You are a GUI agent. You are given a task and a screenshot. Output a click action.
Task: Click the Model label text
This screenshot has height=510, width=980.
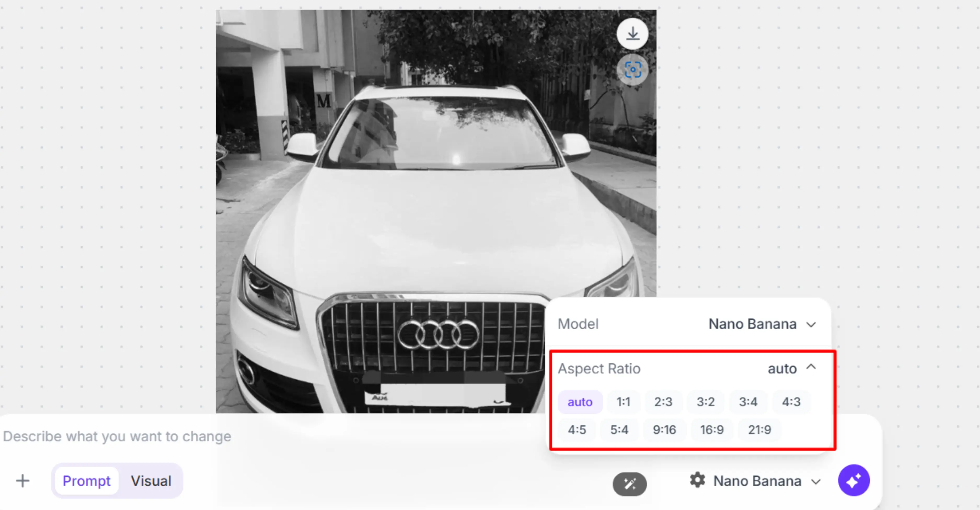point(578,324)
